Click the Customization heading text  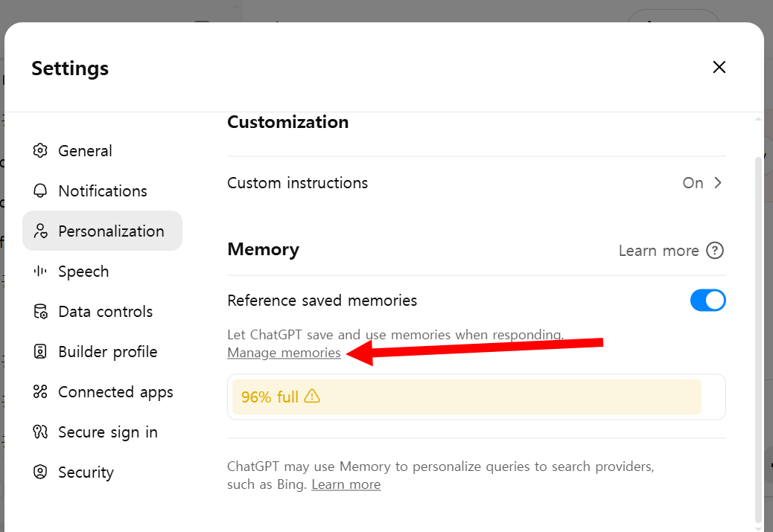tap(288, 122)
